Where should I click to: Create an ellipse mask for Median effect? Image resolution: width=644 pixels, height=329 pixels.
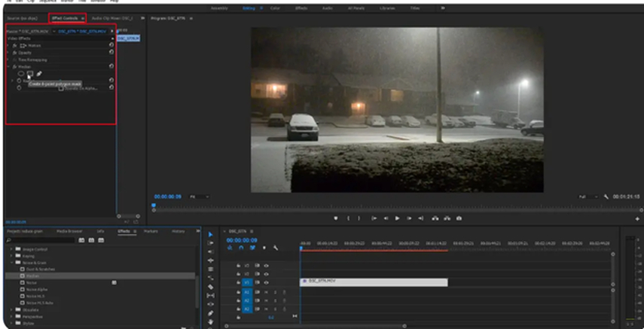pos(21,74)
